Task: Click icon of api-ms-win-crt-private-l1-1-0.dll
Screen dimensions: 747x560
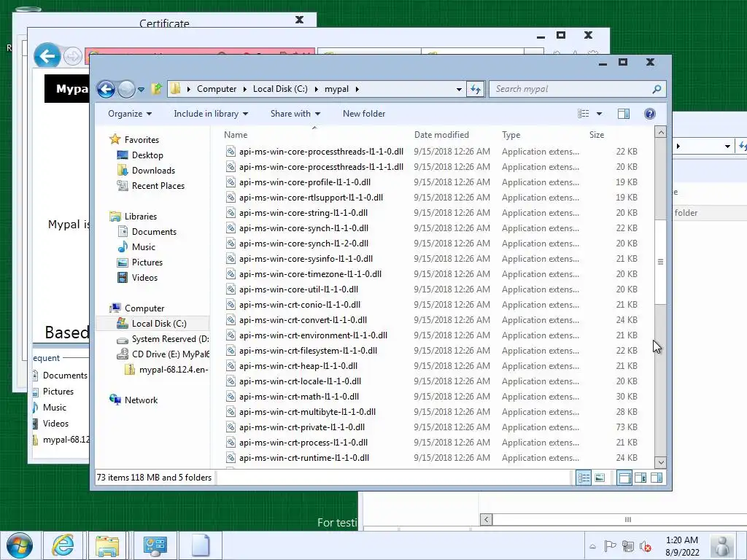Action: tap(231, 427)
